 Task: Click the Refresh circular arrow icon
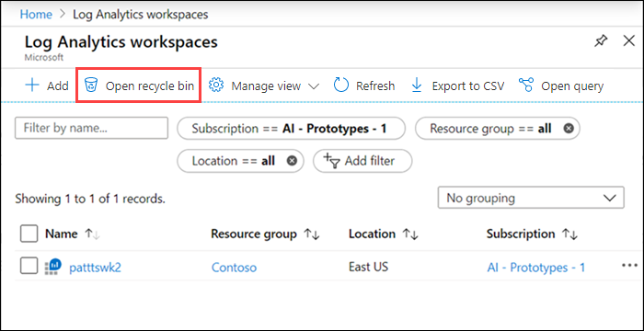(x=341, y=86)
